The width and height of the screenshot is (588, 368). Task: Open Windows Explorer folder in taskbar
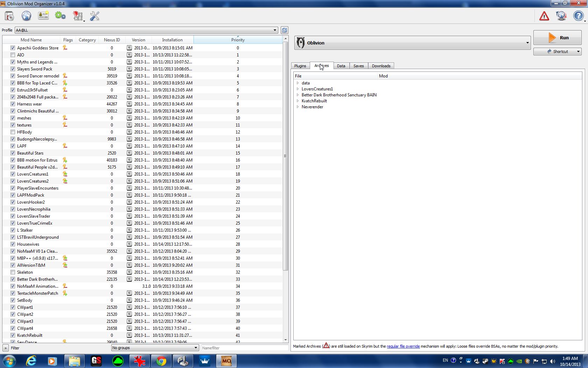(x=74, y=361)
